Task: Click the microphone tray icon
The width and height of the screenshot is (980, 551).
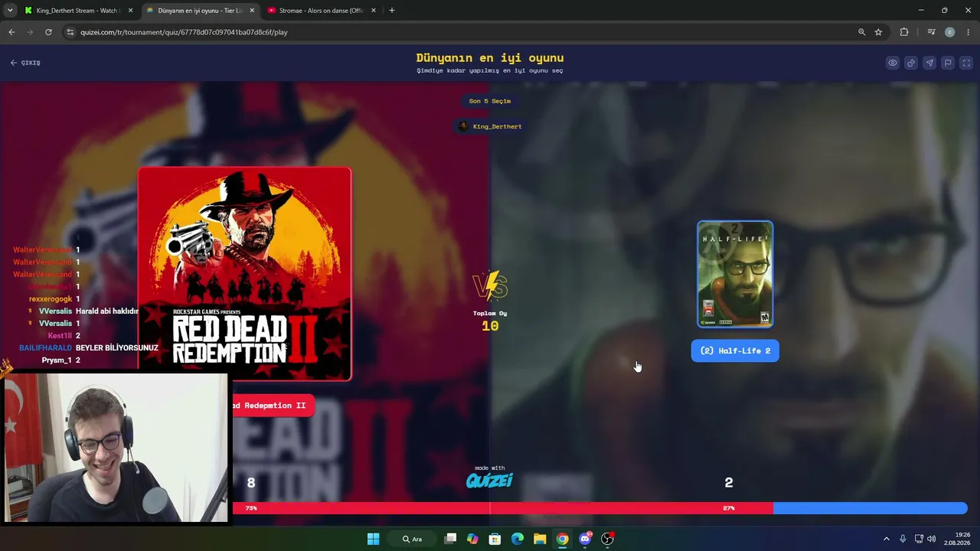Action: tap(903, 539)
